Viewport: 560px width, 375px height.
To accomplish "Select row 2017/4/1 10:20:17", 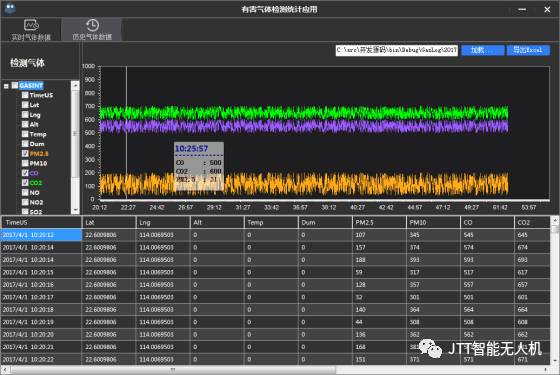I will [x=275, y=297].
